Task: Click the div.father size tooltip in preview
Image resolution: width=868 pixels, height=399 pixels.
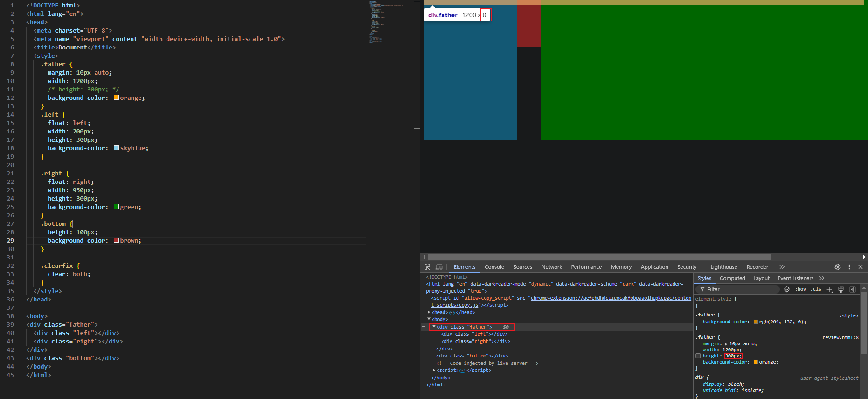Action: (x=458, y=15)
